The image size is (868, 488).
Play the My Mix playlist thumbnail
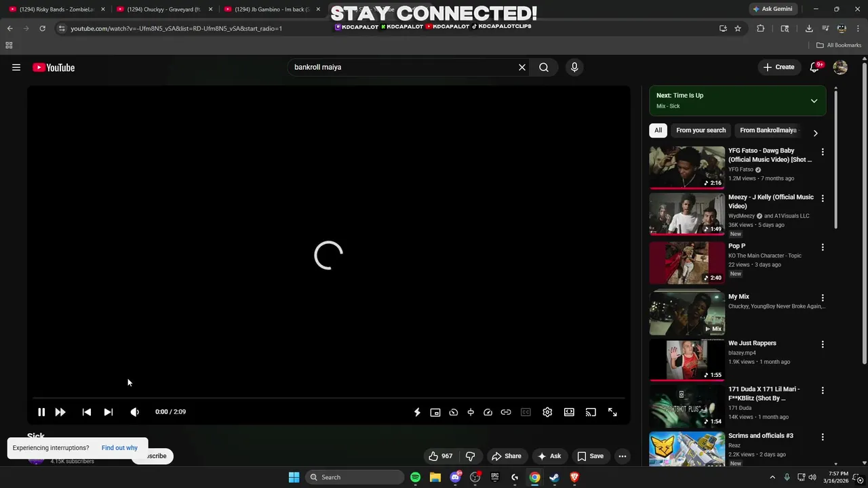click(x=687, y=313)
